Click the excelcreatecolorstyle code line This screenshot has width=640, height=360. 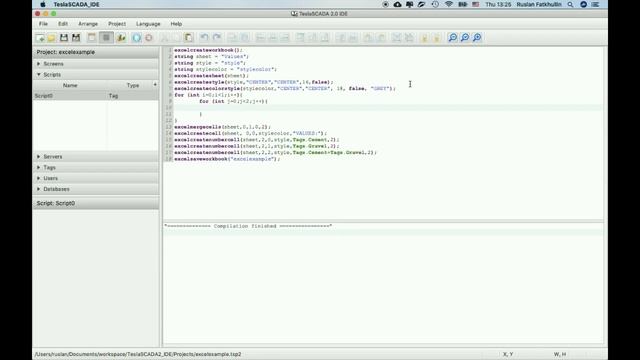pyautogui.click(x=284, y=89)
